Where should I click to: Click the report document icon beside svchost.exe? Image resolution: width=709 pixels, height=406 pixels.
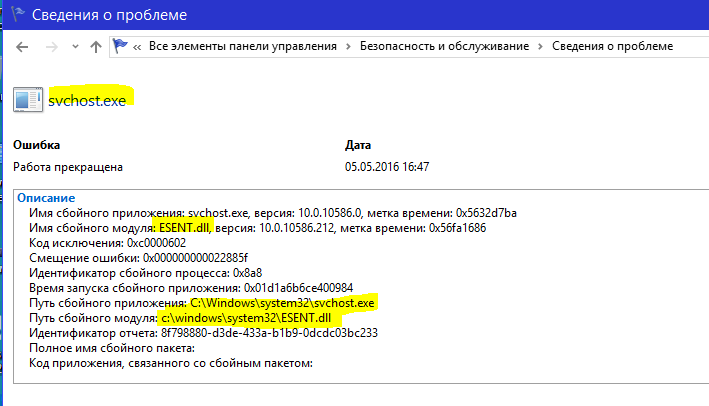click(x=28, y=99)
